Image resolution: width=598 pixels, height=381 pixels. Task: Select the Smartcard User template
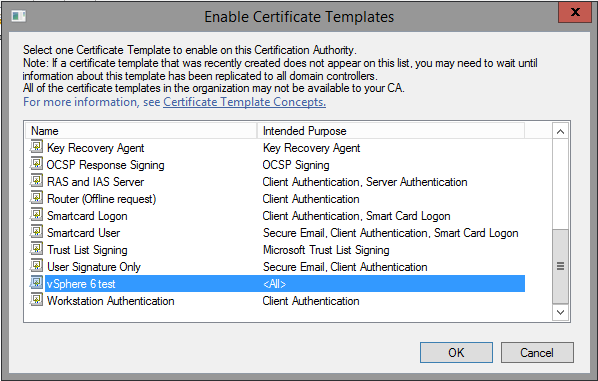tap(83, 233)
